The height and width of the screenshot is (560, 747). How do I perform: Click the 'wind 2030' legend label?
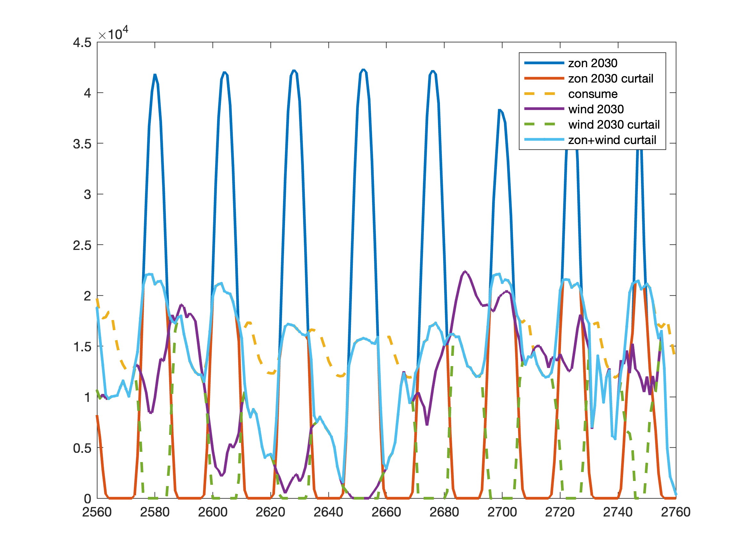click(x=596, y=109)
